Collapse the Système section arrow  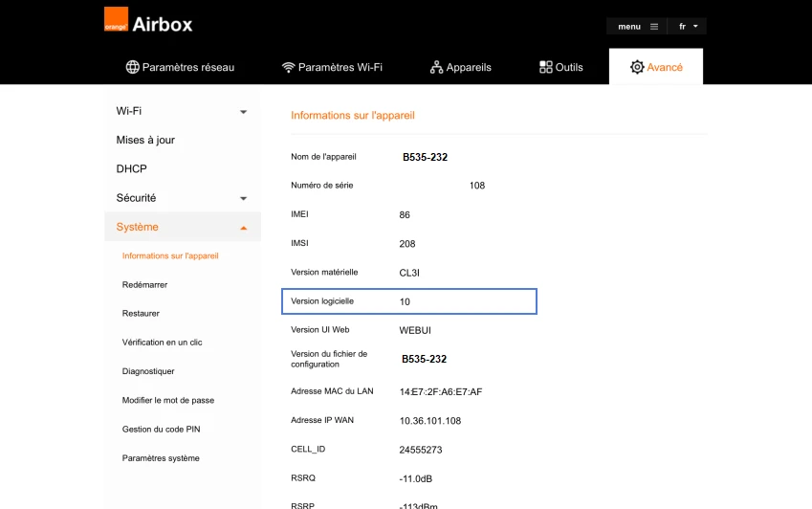pyautogui.click(x=243, y=228)
